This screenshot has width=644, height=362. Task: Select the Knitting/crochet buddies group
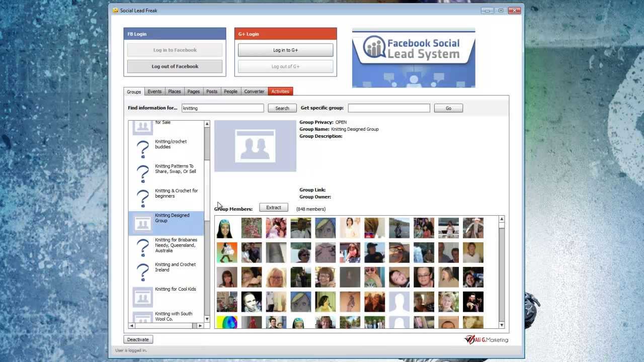(166, 148)
